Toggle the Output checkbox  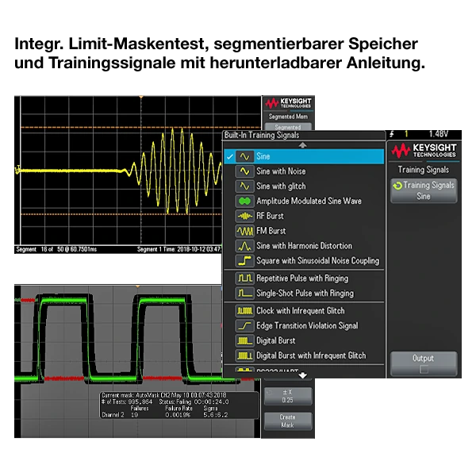[424, 369]
